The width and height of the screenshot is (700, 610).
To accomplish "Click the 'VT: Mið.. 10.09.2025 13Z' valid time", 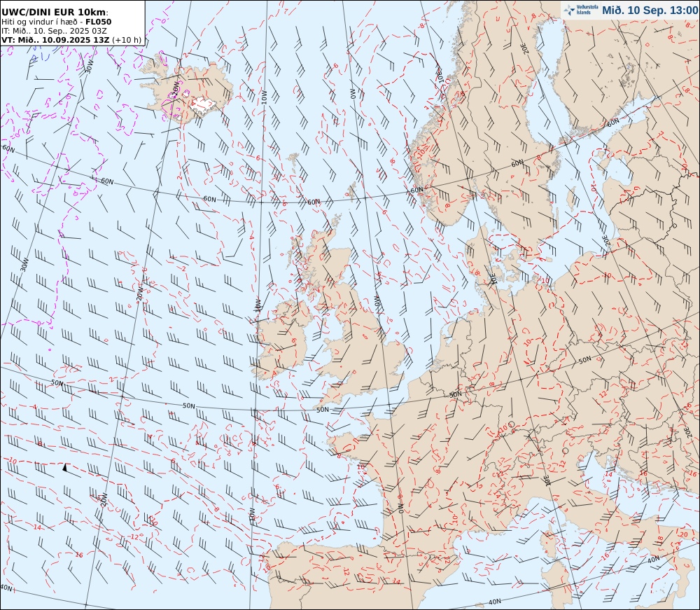I will click(55, 40).
